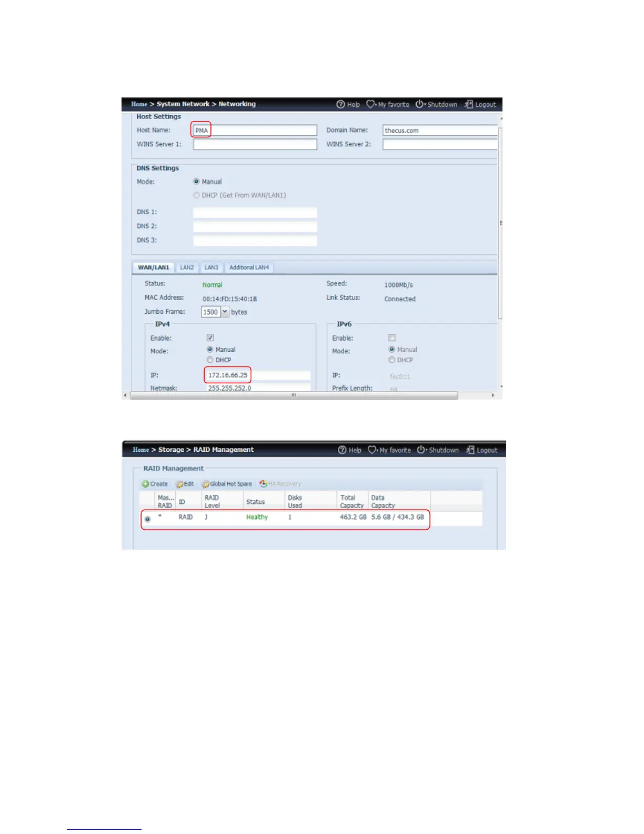Click Home breadcrumb on Networking page
This screenshot has height=834, width=644.
(x=139, y=104)
